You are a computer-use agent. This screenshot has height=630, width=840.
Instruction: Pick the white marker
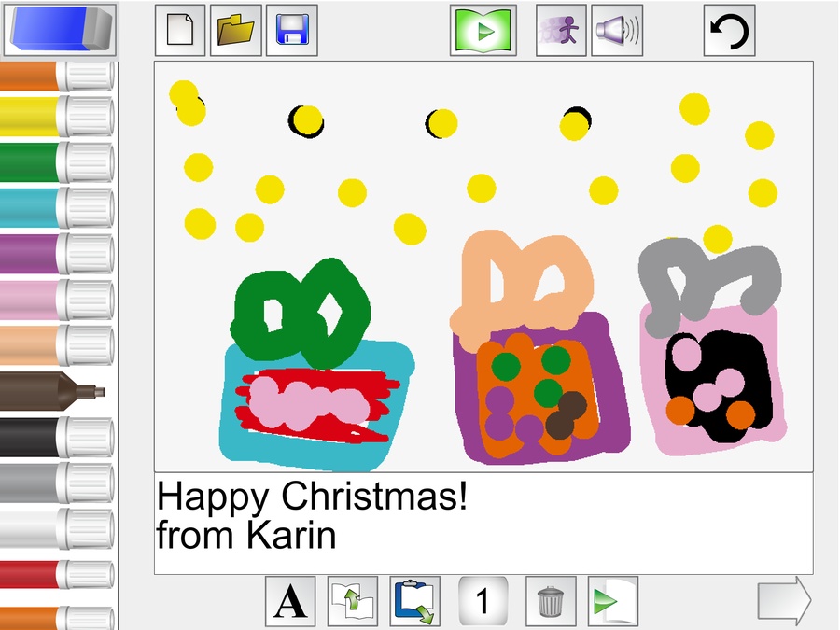57,529
